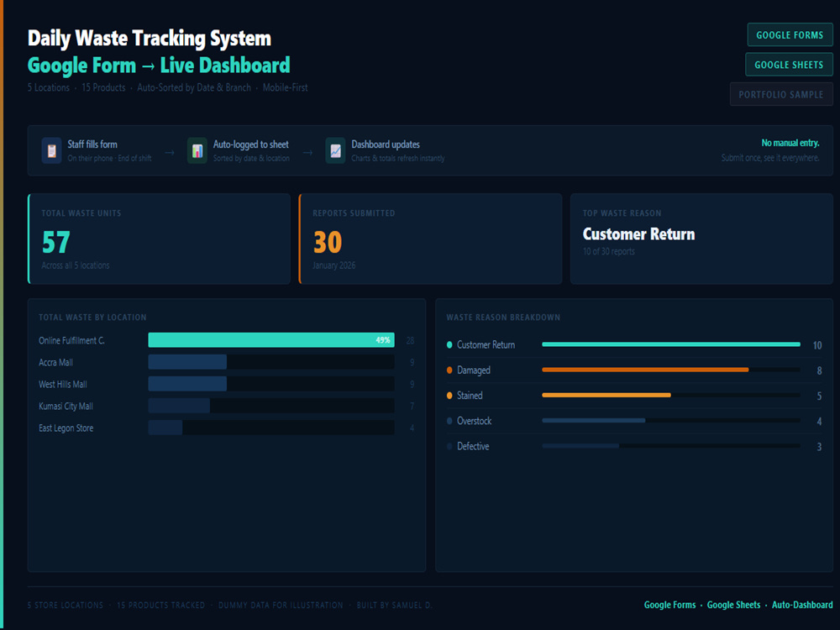Click the dot next to Overstock
Image resolution: width=840 pixels, height=630 pixels.
click(x=449, y=421)
